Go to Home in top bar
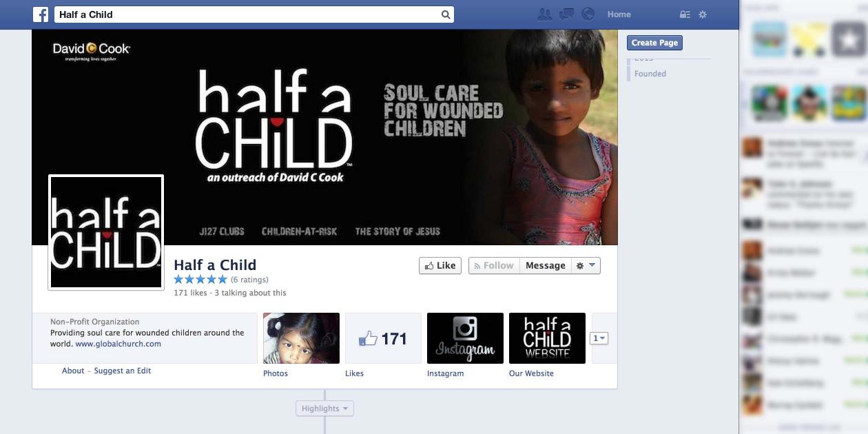This screenshot has height=434, width=868. point(619,14)
